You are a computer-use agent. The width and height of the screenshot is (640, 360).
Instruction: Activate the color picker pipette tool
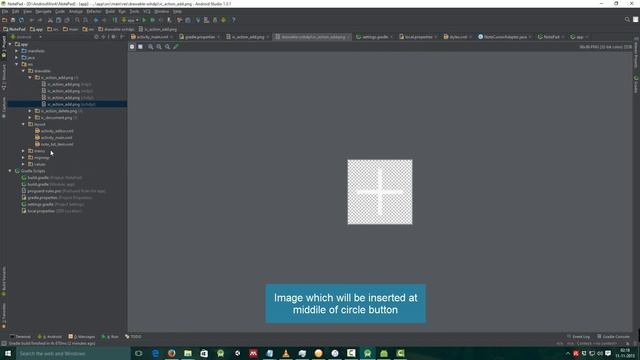[176, 47]
